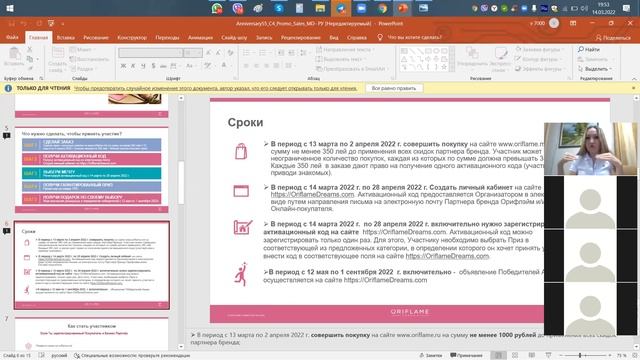
Task: Open the Макет layout dropdown
Action: (x=81, y=49)
